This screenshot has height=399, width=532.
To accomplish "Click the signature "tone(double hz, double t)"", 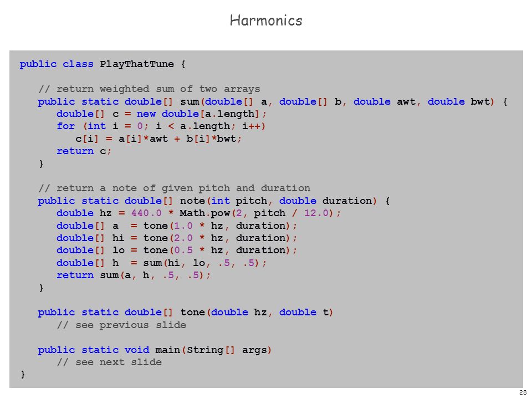I will click(257, 313).
